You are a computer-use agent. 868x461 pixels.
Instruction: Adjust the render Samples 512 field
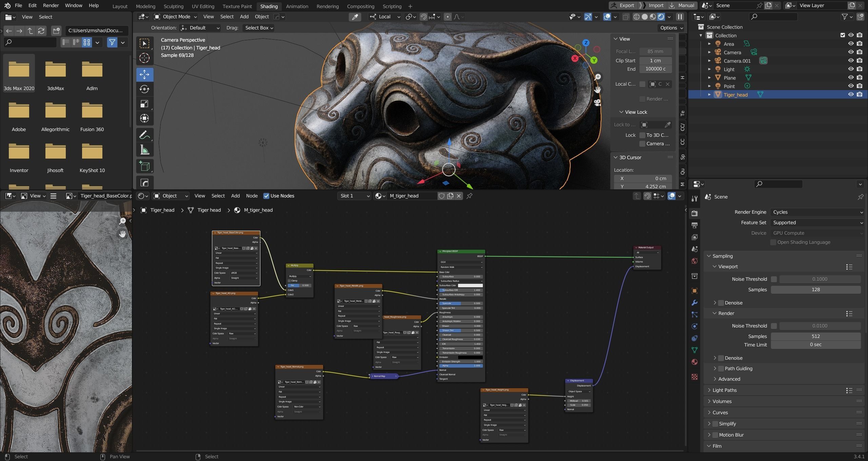point(815,336)
